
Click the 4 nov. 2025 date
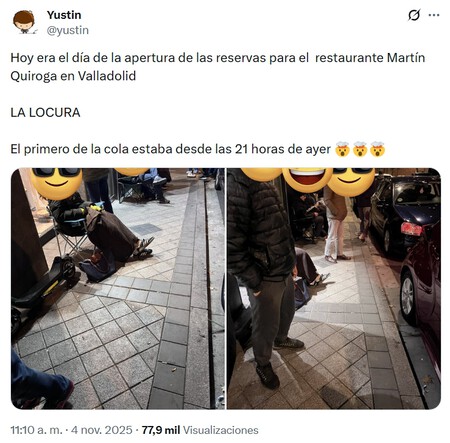click(102, 430)
